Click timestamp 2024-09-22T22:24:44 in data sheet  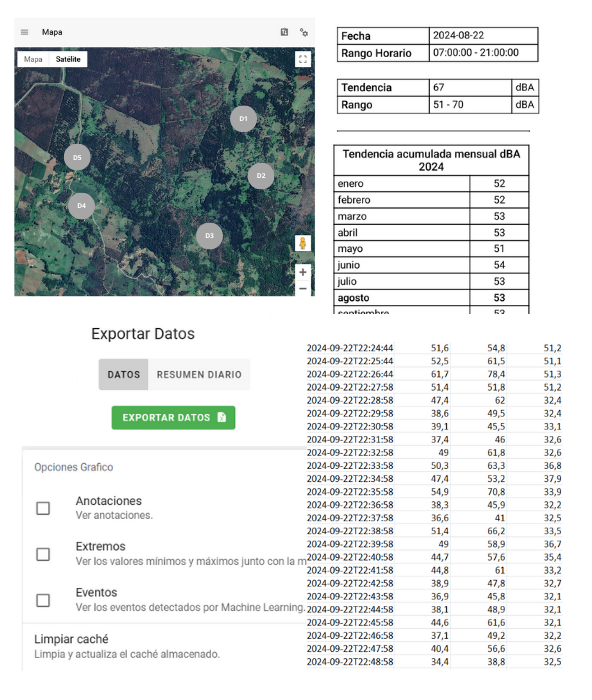click(x=350, y=348)
